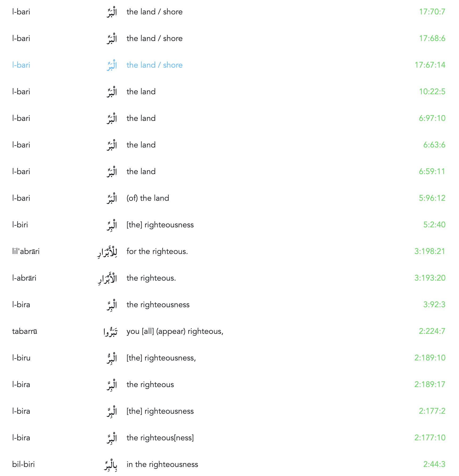Open the 5:2:40 verse link
This screenshot has width=459, height=476.
coord(434,225)
